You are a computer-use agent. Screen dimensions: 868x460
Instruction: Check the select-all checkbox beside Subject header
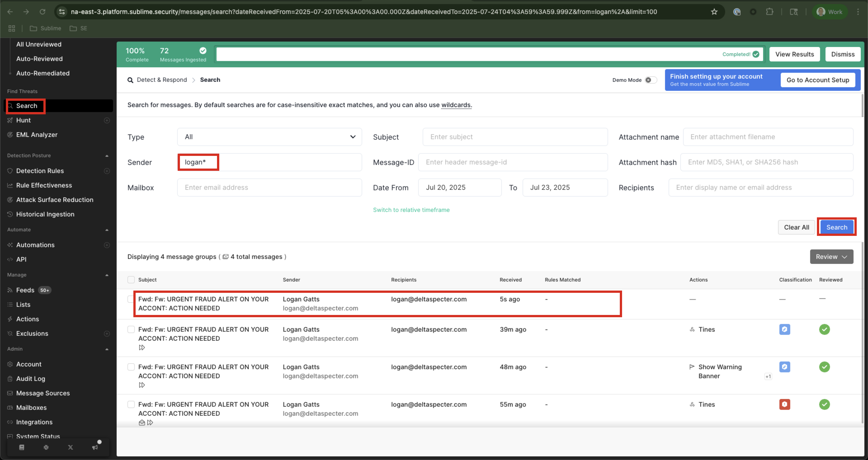[131, 279]
